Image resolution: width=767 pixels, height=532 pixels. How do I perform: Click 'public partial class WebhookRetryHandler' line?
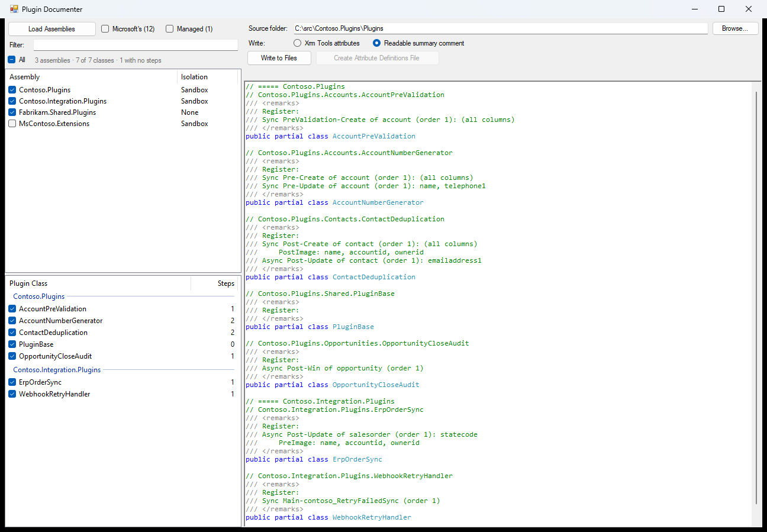328,517
